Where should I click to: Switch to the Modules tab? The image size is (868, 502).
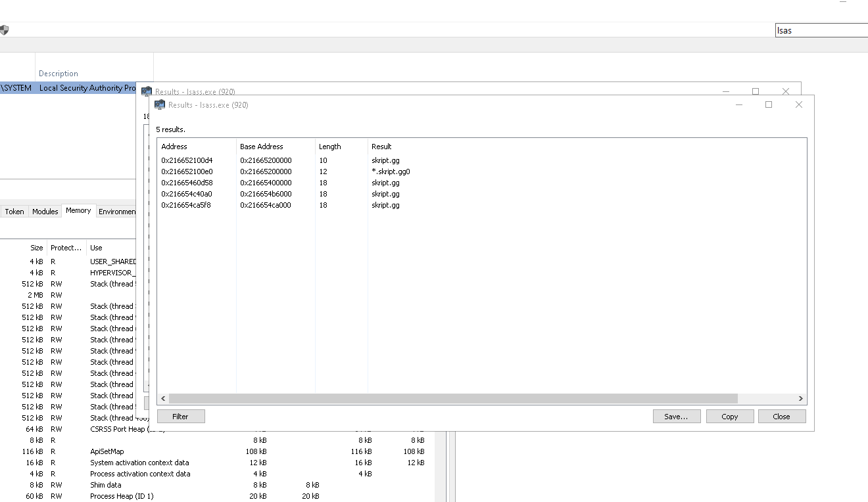tap(45, 212)
